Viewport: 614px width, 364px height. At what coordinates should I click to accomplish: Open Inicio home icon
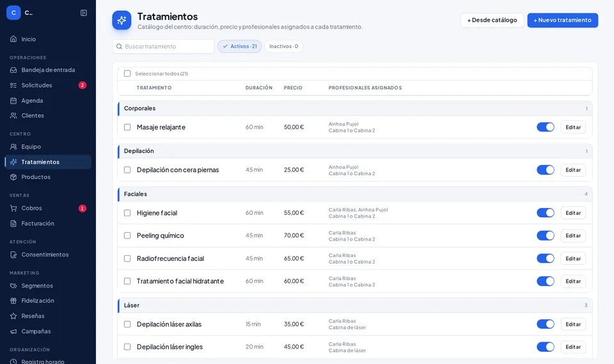pos(13,39)
